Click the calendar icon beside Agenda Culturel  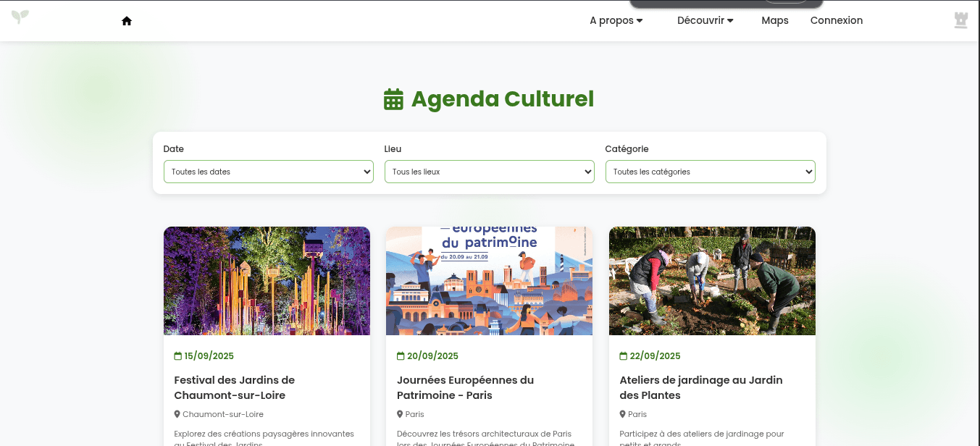393,99
